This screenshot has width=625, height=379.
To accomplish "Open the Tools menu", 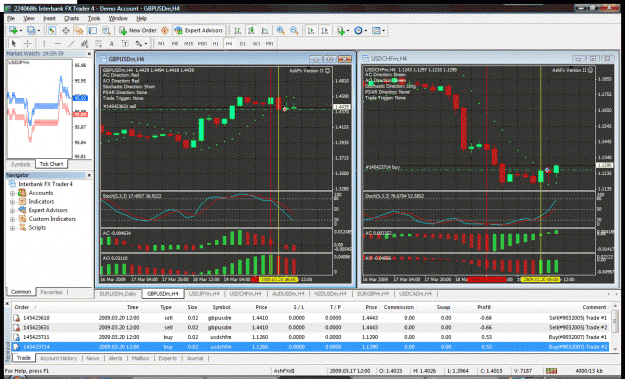I will click(94, 18).
